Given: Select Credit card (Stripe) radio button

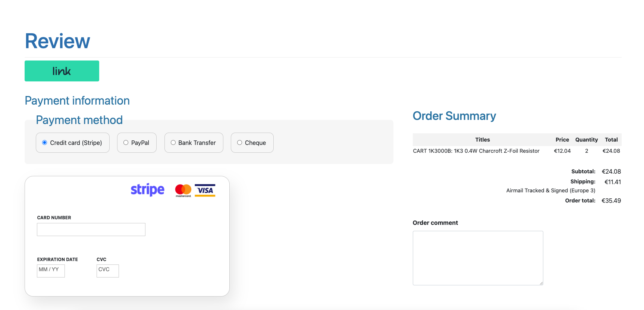Looking at the screenshot, I should (45, 143).
